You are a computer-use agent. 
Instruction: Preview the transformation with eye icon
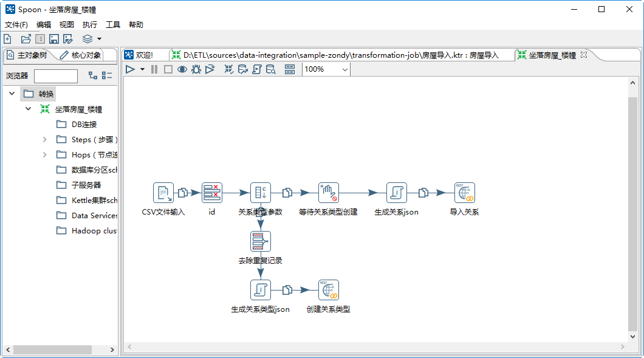click(x=182, y=69)
